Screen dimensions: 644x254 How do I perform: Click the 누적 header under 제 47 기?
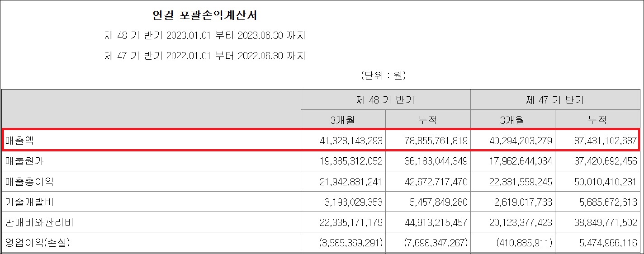(x=597, y=120)
